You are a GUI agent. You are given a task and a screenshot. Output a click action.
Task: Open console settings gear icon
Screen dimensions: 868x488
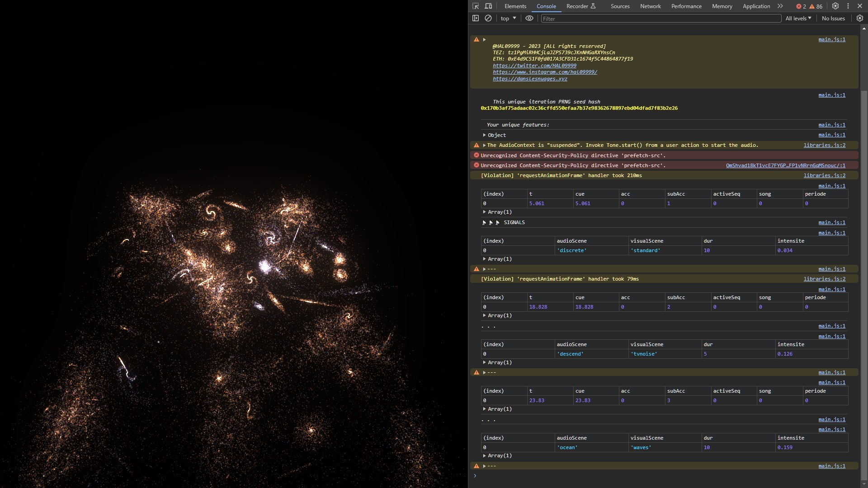click(860, 19)
